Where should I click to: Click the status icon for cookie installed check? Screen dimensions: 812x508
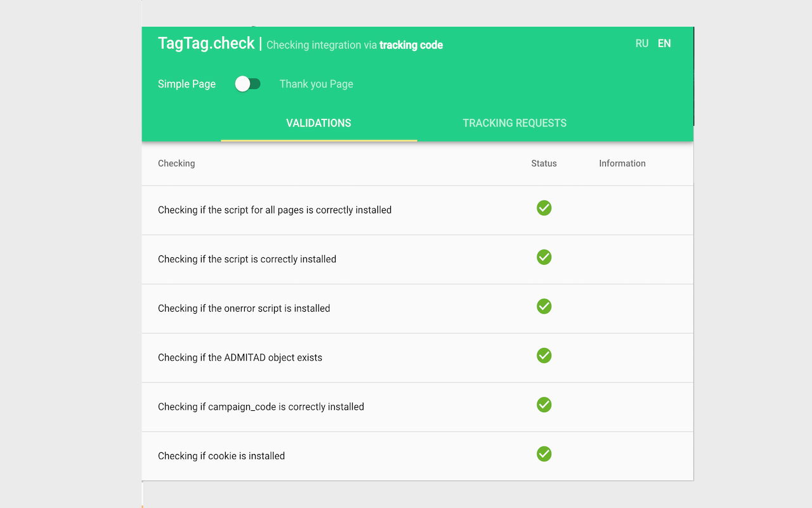[x=544, y=454]
